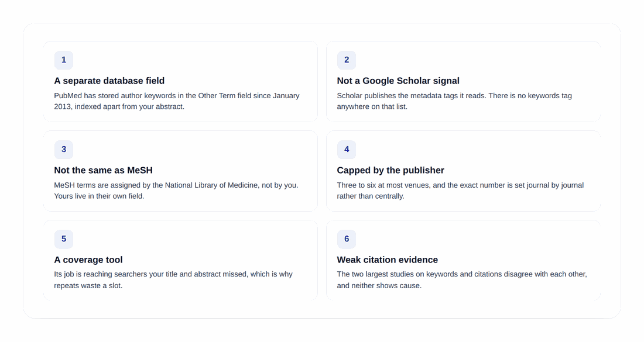This screenshot has width=644, height=342.
Task: Click the number 3 badge
Action: pos(64,150)
